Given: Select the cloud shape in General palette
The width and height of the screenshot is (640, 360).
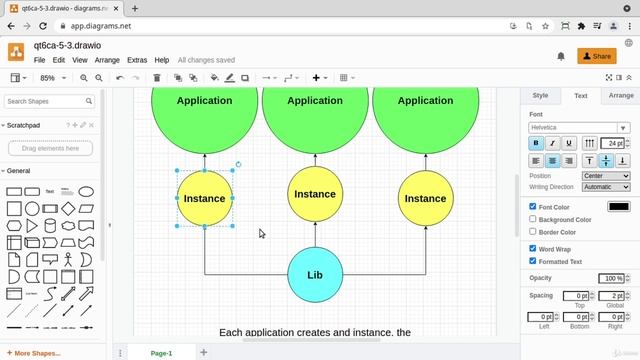Looking at the screenshot, I should (x=68, y=225).
